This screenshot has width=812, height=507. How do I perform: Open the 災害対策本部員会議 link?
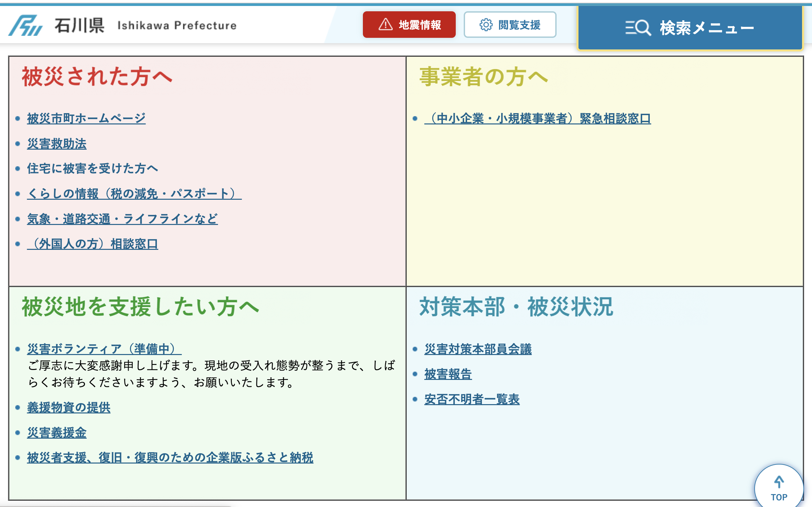click(478, 349)
